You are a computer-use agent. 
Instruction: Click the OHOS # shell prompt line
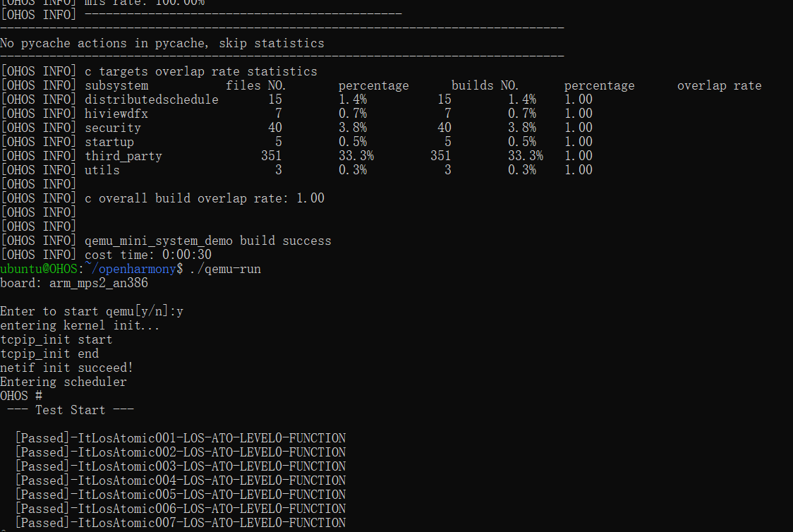pyautogui.click(x=21, y=396)
